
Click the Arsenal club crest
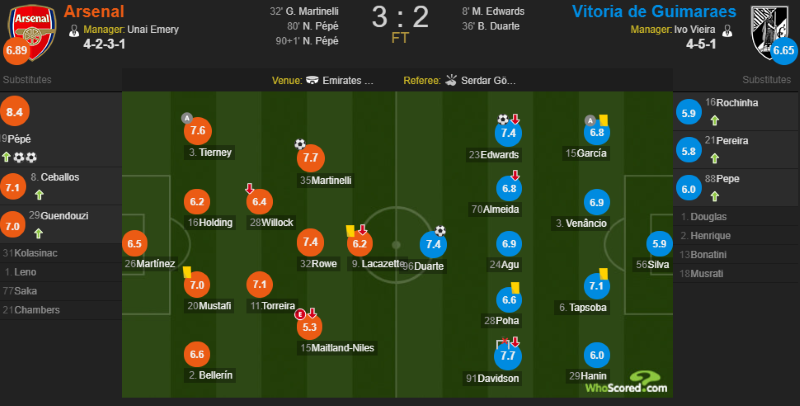point(32,32)
